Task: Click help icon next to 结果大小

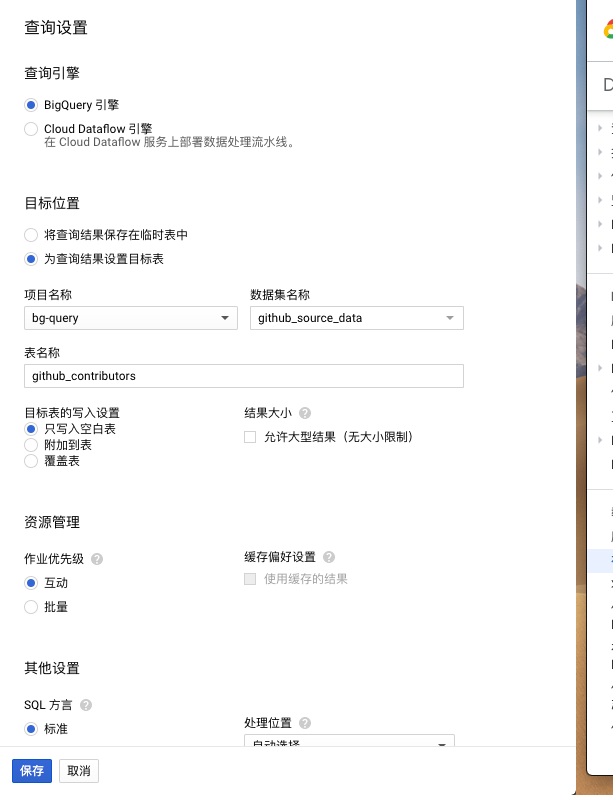Action: [305, 413]
